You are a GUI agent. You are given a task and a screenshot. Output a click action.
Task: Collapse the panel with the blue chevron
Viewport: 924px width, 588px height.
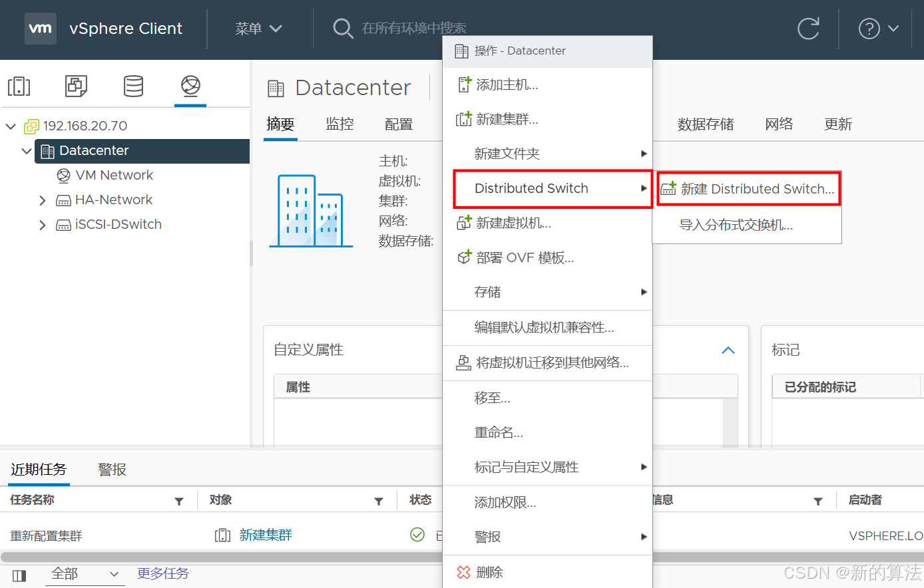pyautogui.click(x=728, y=350)
